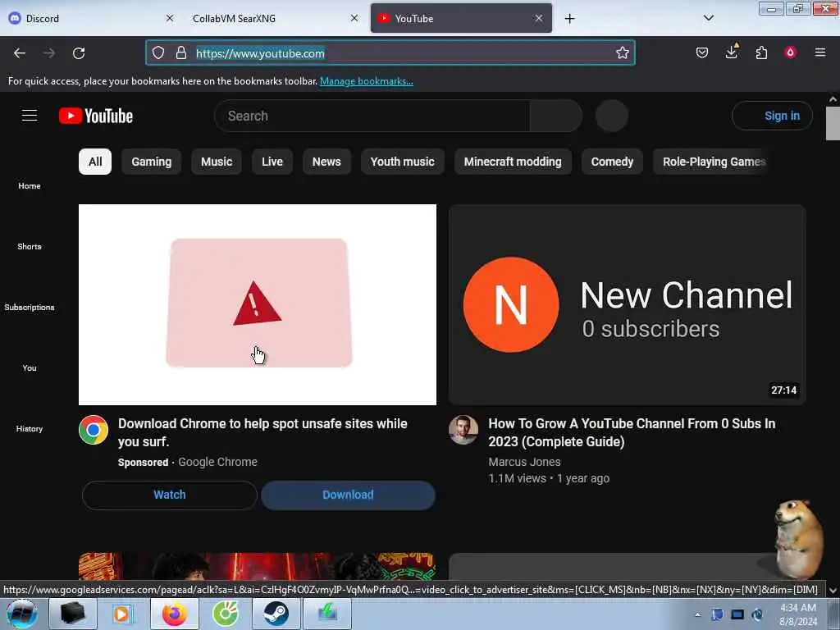Image resolution: width=840 pixels, height=630 pixels.
Task: Select the Live filter chip
Action: (x=272, y=162)
